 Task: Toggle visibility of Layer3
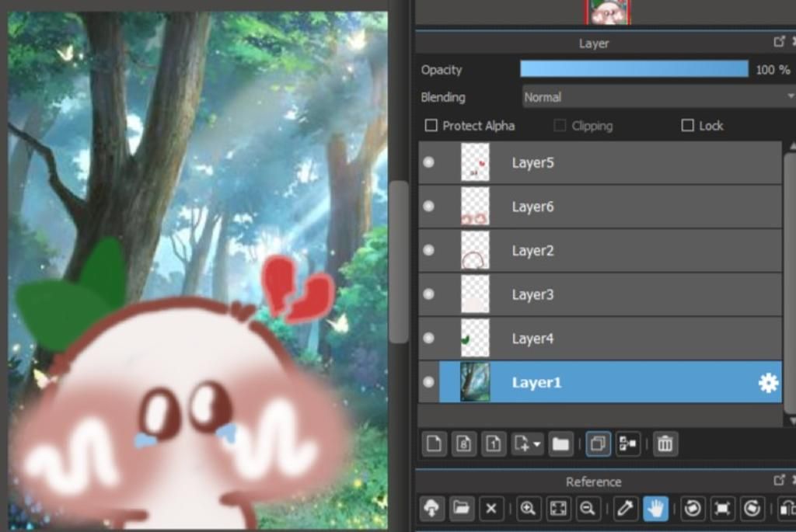pyautogui.click(x=429, y=294)
